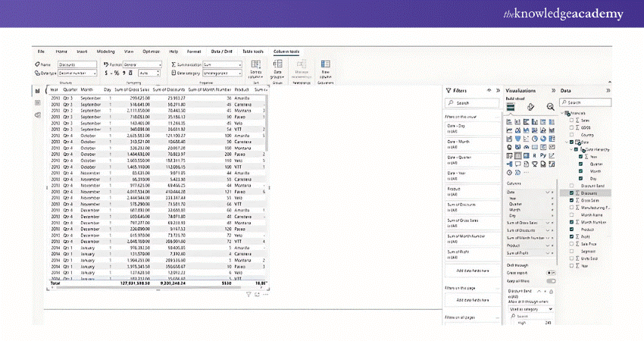
Task: Toggle the Cross-report switch
Action: tap(551, 272)
